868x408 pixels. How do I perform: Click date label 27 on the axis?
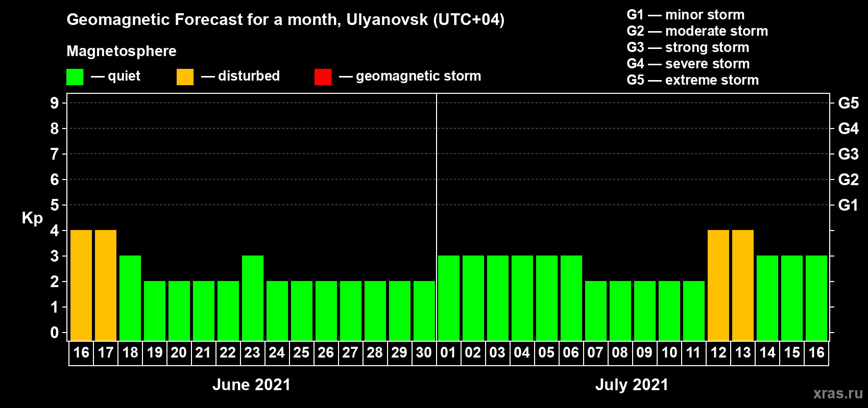click(x=350, y=352)
